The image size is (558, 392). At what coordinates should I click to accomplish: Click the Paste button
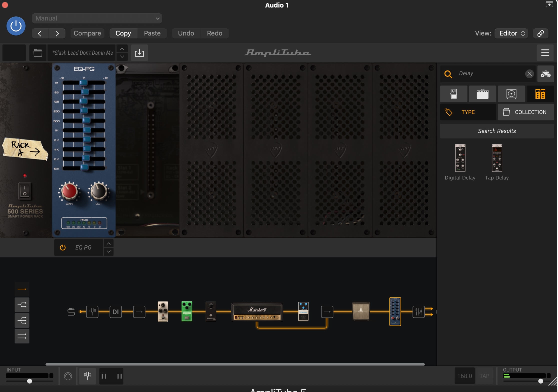pyautogui.click(x=152, y=33)
